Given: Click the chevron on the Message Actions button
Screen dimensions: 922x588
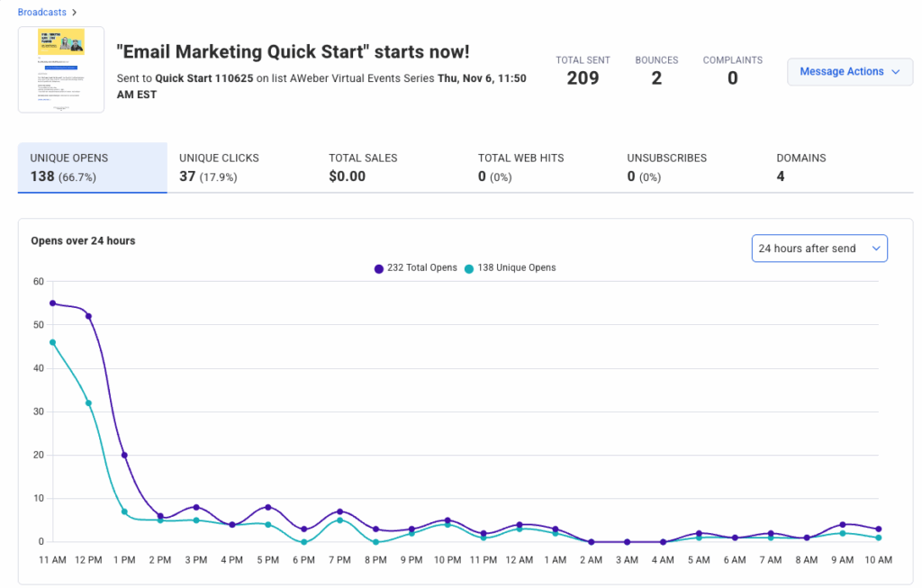Looking at the screenshot, I should click(x=896, y=72).
